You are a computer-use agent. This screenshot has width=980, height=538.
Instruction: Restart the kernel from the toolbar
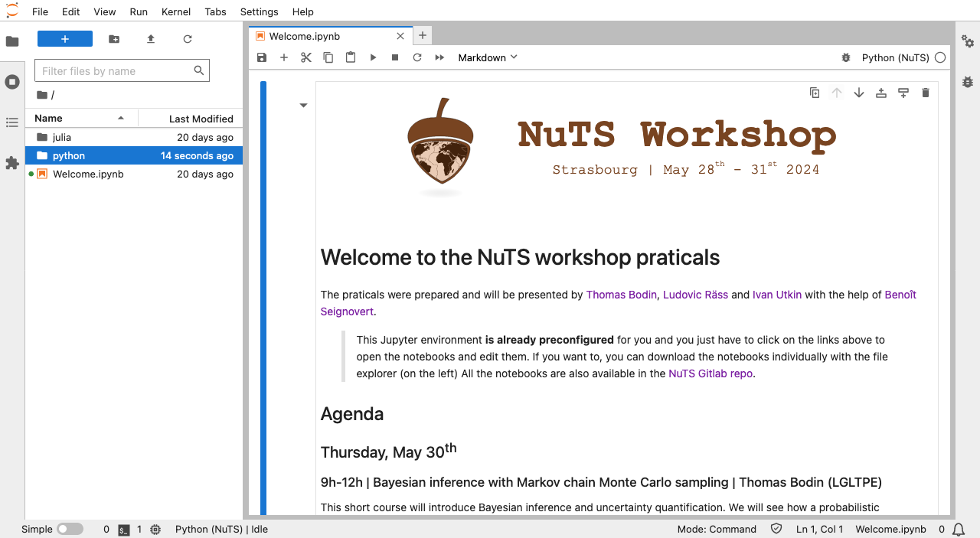point(417,57)
